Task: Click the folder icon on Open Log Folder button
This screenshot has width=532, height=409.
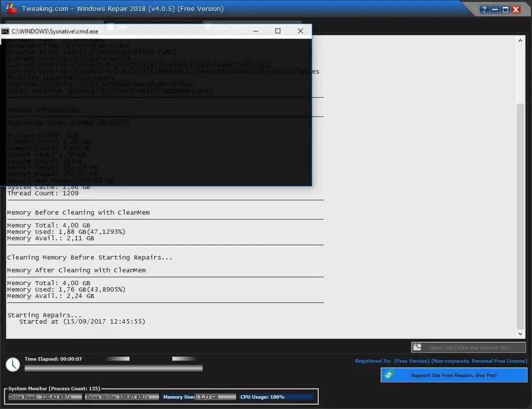Action: (x=417, y=347)
